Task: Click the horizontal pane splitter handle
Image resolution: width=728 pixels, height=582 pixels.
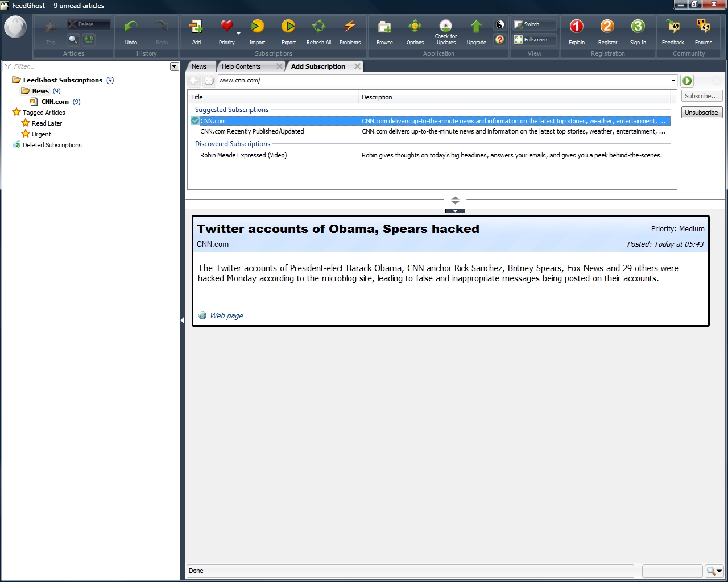Action: (x=455, y=200)
